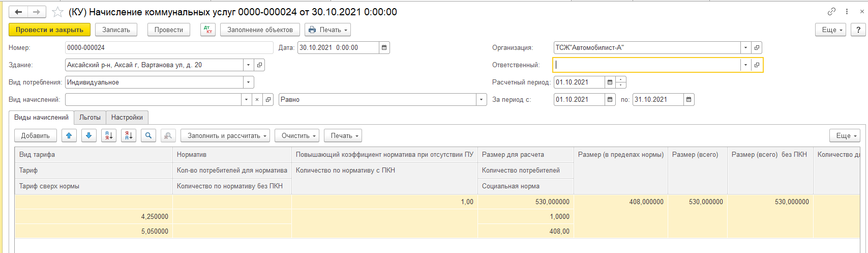Click the Записать button

116,30
